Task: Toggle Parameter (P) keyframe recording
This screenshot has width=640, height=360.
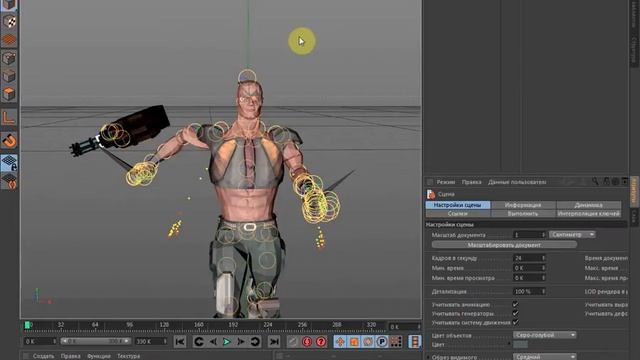Action: [x=382, y=342]
